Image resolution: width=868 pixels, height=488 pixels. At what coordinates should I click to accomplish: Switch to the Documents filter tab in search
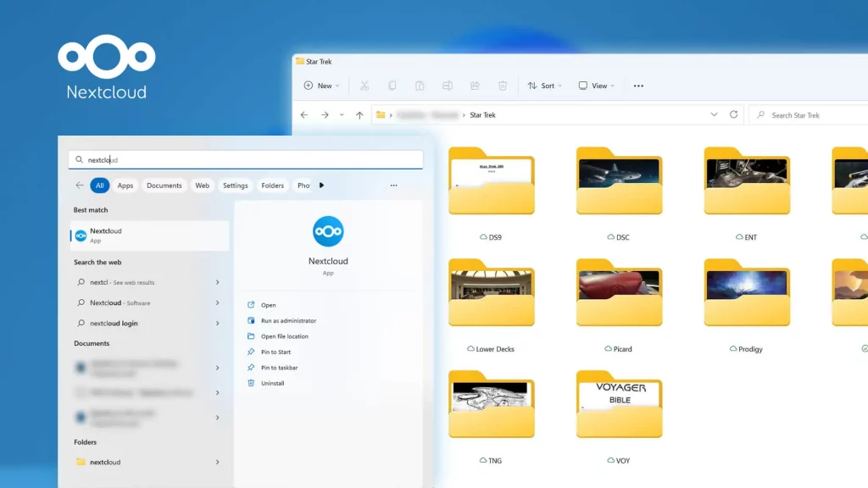pyautogui.click(x=164, y=185)
